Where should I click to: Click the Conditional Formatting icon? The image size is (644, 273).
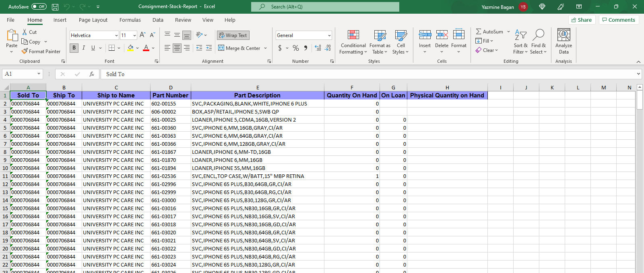pyautogui.click(x=353, y=35)
